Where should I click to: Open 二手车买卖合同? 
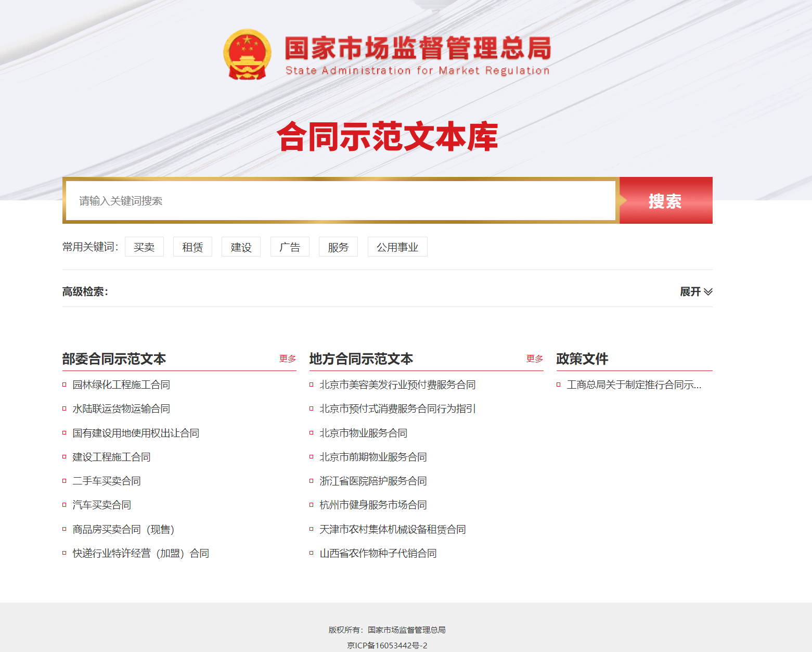pyautogui.click(x=107, y=481)
